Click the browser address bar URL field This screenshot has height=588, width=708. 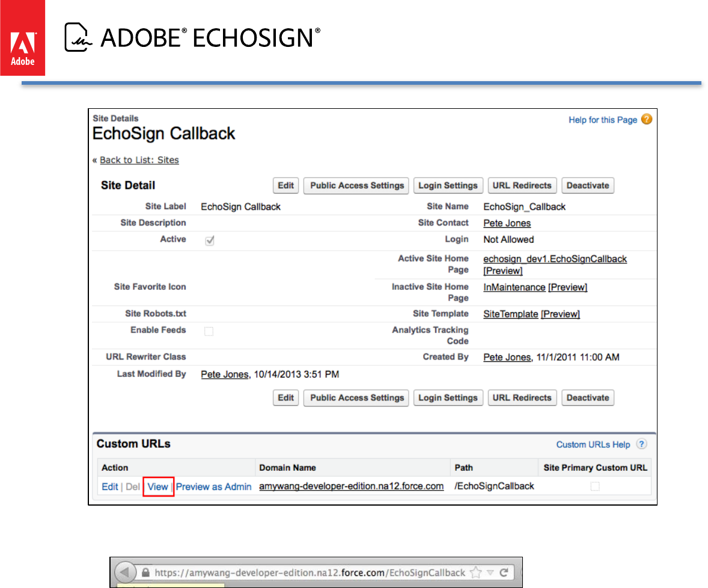tap(310, 572)
